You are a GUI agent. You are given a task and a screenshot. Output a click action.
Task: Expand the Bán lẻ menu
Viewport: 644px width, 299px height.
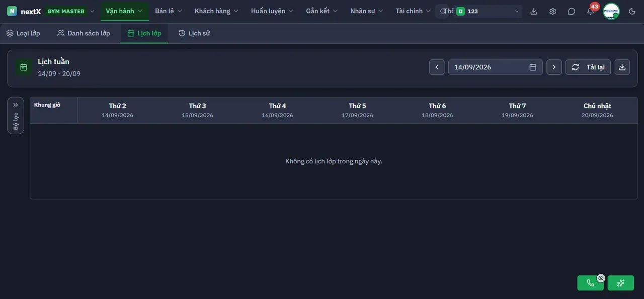click(x=169, y=11)
